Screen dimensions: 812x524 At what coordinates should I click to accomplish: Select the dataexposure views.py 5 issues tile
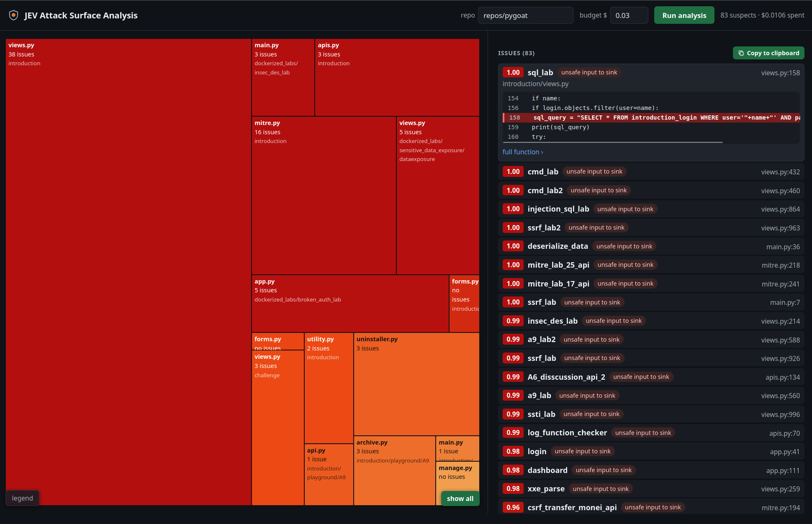pyautogui.click(x=438, y=195)
